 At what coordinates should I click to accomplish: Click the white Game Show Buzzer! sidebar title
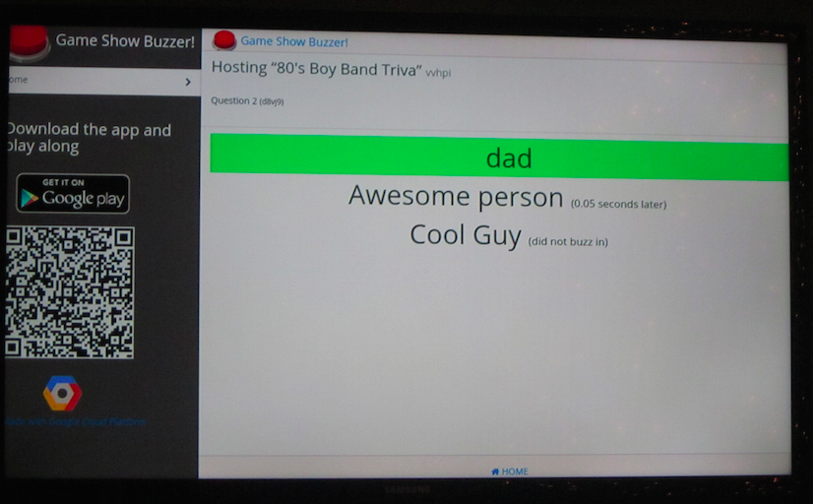tap(125, 41)
